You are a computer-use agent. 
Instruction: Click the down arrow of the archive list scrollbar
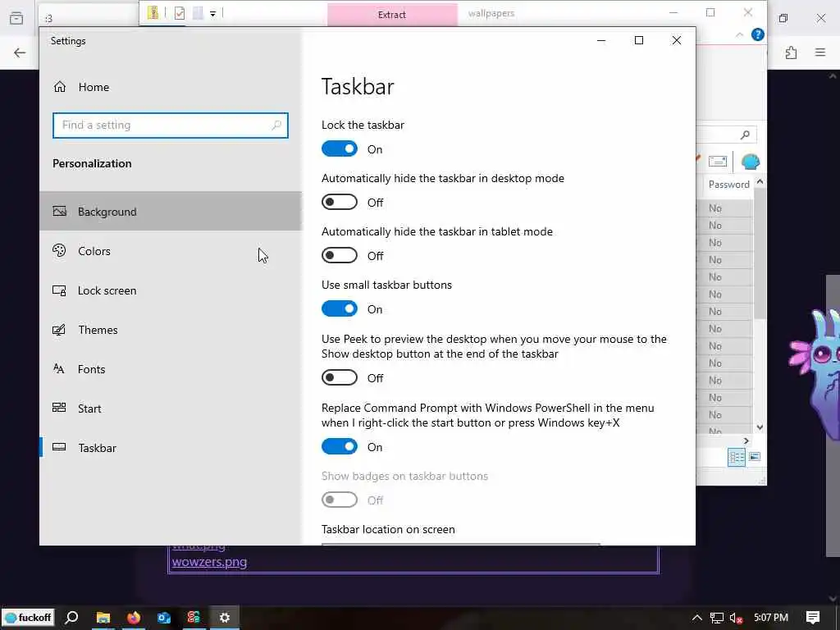[x=760, y=427]
